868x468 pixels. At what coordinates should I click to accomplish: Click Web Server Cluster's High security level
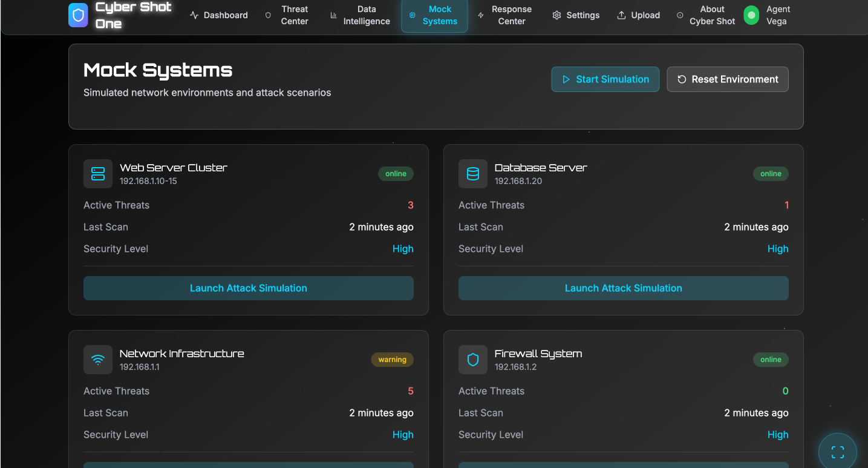coord(403,249)
